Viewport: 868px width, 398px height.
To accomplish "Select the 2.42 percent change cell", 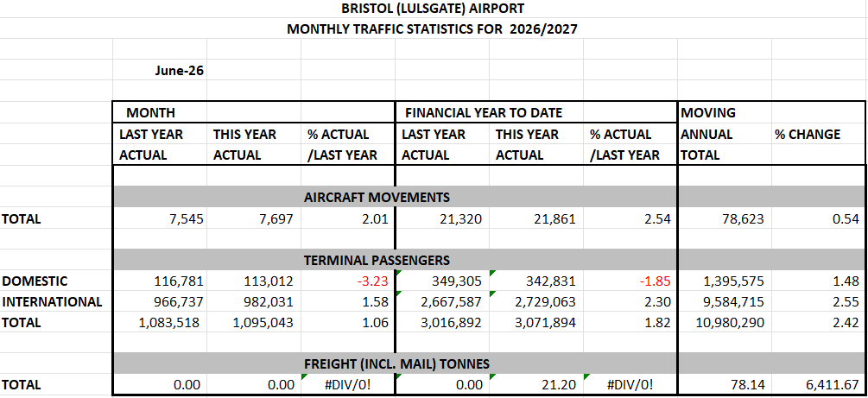I will point(818,323).
